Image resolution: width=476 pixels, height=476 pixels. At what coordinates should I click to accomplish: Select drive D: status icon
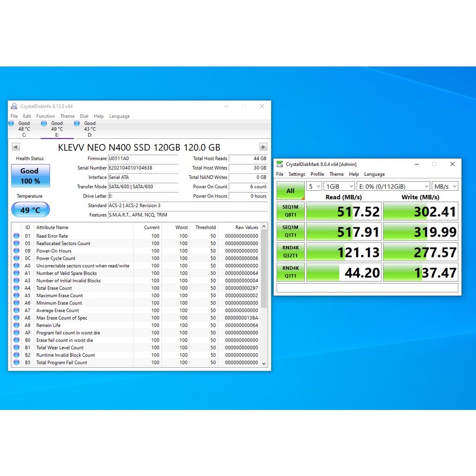pos(77,123)
